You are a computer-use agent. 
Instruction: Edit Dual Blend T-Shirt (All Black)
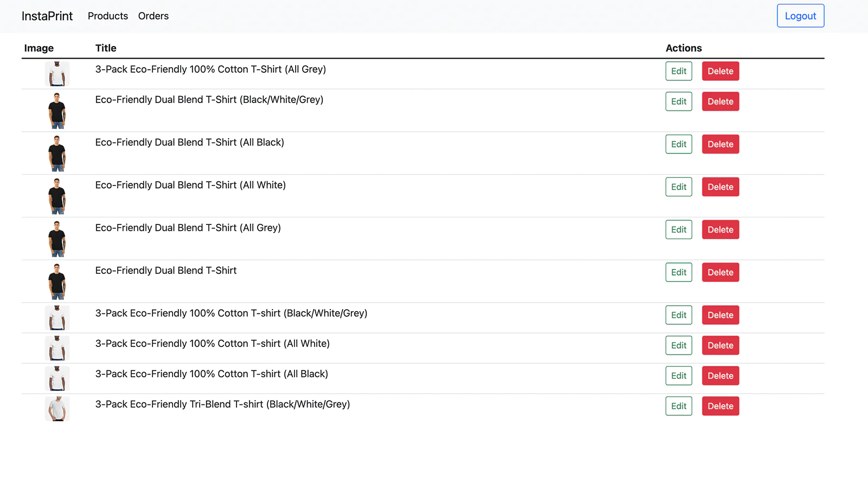click(679, 144)
